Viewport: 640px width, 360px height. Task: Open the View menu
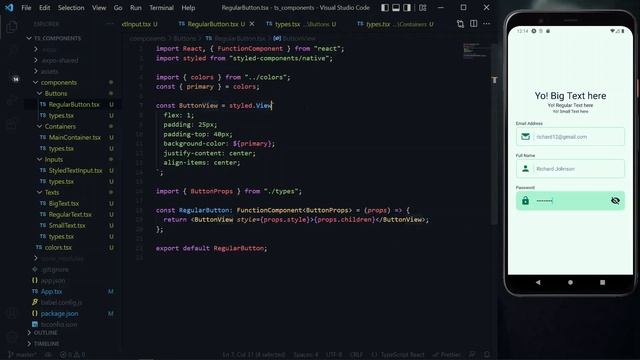pos(99,8)
